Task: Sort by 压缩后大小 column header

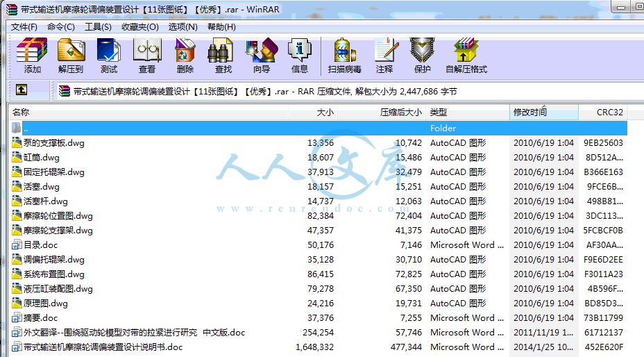Action: click(x=382, y=113)
